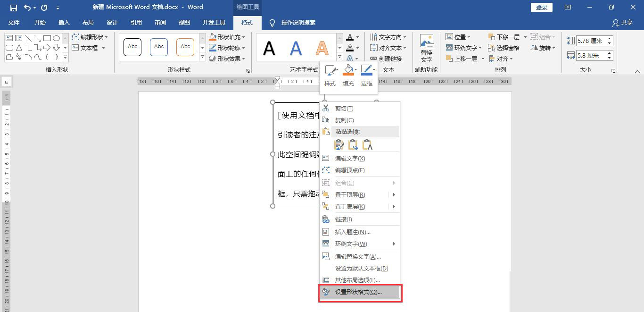This screenshot has height=312, width=644.
Task: Open the 文字方向 (Text Direction) options
Action: [389, 36]
